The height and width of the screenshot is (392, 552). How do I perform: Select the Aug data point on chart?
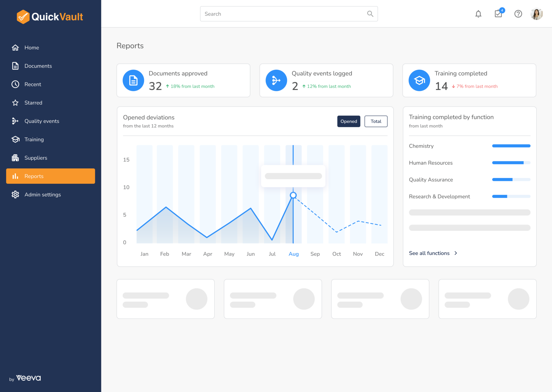(293, 196)
